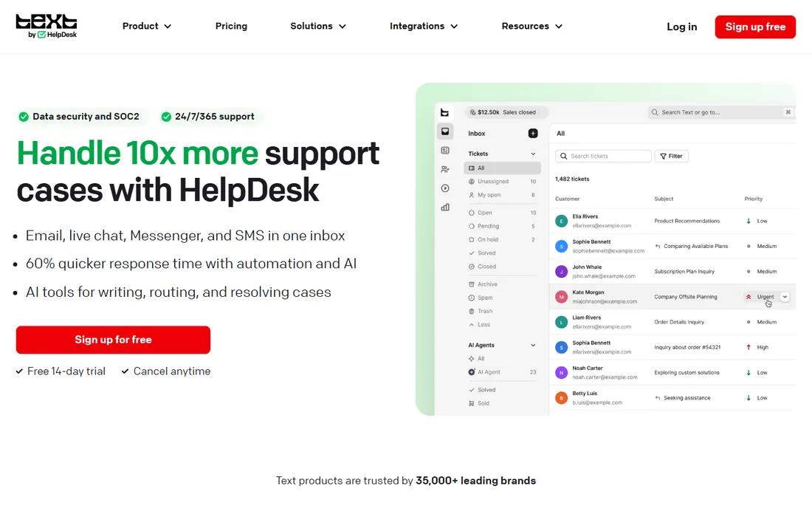The image size is (812, 508).
Task: Click the Sign up free button
Action: point(755,27)
